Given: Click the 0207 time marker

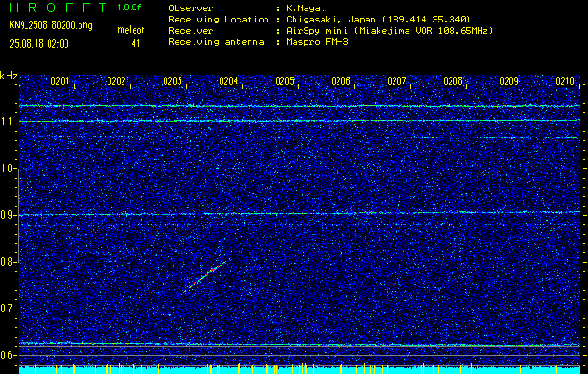Looking at the screenshot, I should pos(396,81).
